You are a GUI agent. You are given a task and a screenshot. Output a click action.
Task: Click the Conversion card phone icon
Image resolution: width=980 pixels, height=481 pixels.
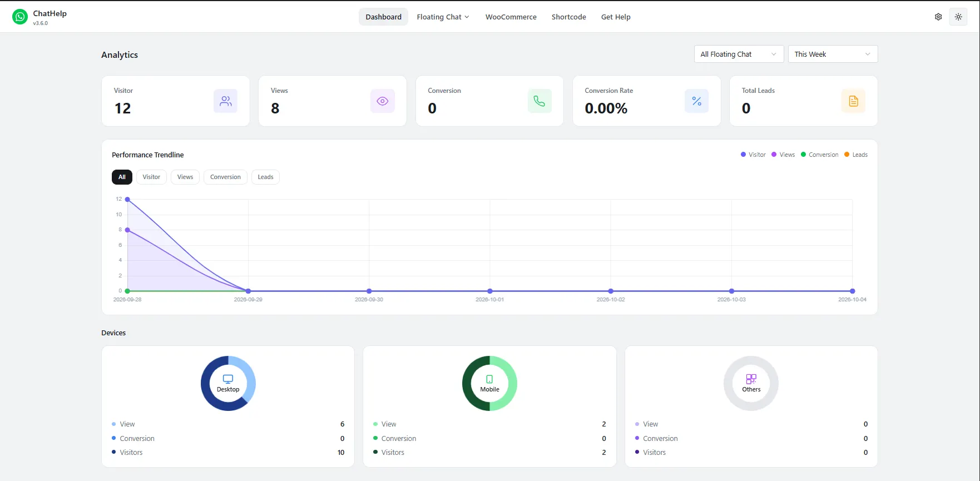pyautogui.click(x=540, y=101)
